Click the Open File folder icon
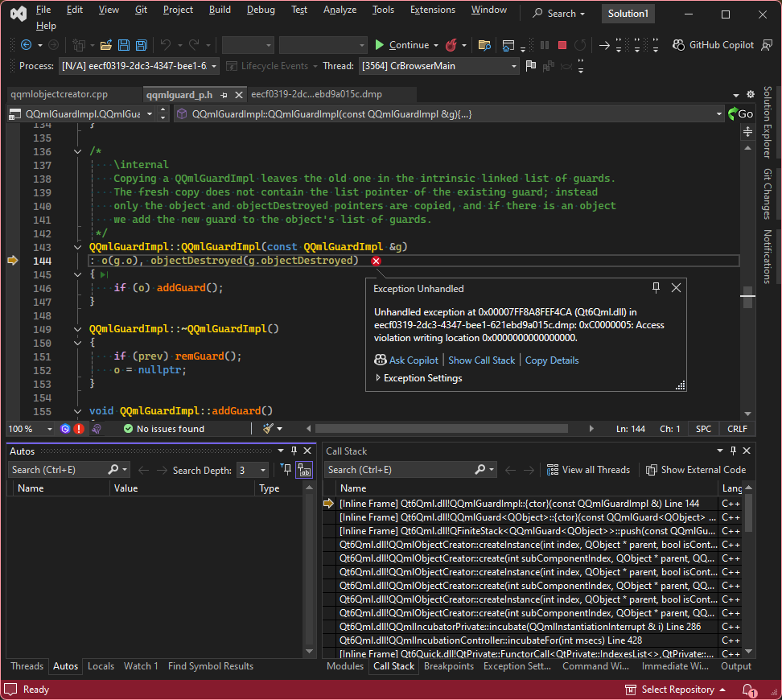 coord(105,45)
